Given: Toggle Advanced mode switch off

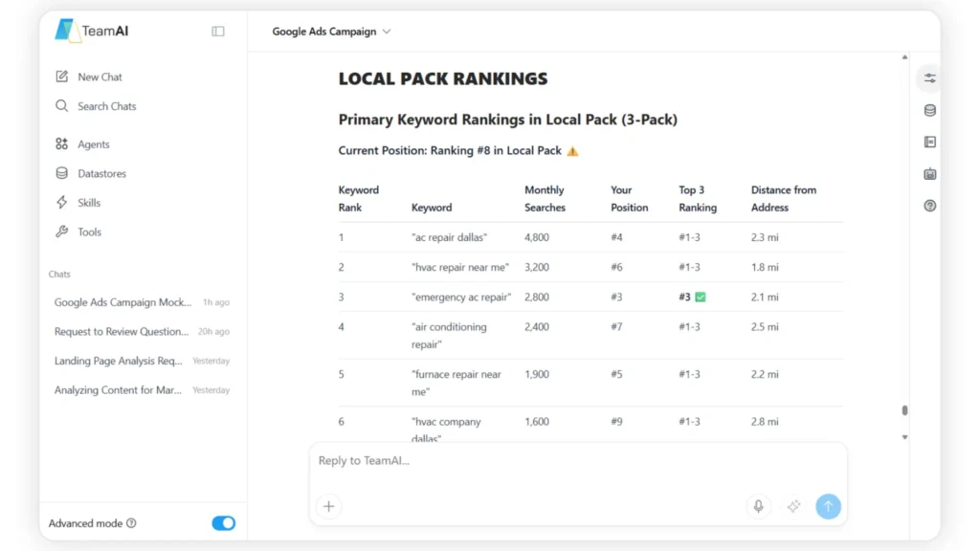Looking at the screenshot, I should pyautogui.click(x=223, y=523).
